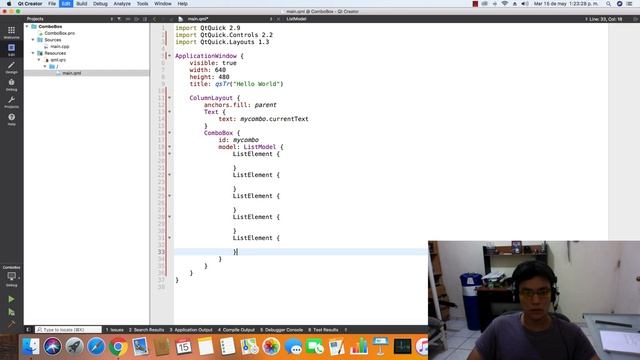Open the project tree filter options

119,19
